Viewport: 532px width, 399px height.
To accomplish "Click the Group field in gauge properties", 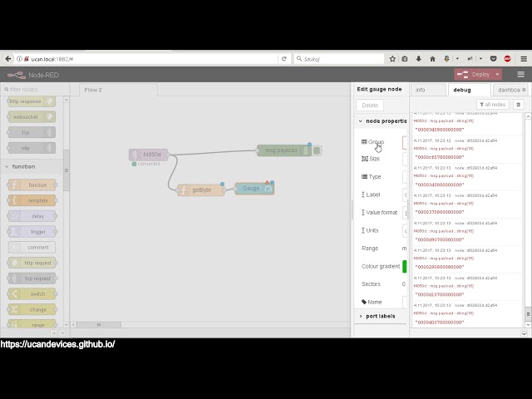I will [405, 142].
